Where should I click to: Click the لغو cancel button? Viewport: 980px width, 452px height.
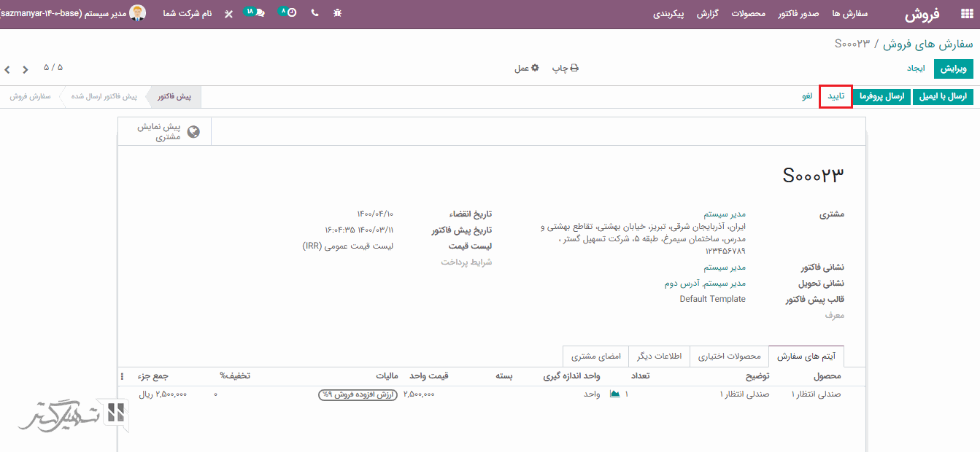(807, 96)
